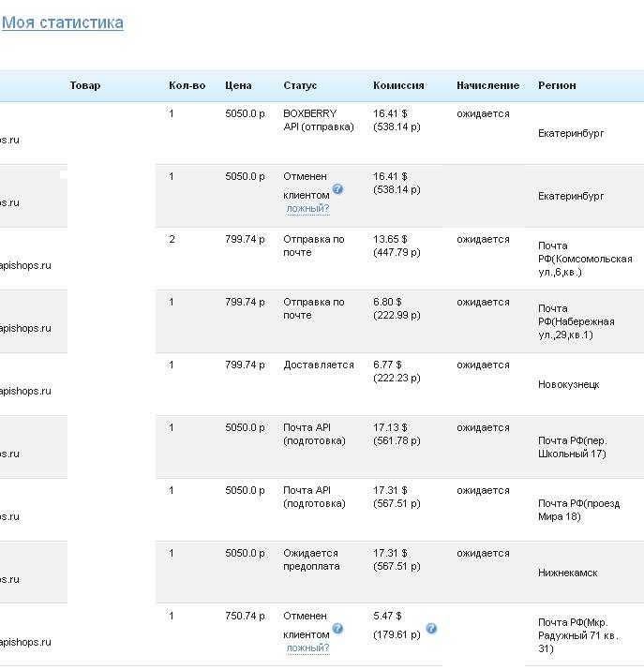Viewport: 644px width, 670px height.
Task: Click the Доставляется status text
Action: coord(319,365)
